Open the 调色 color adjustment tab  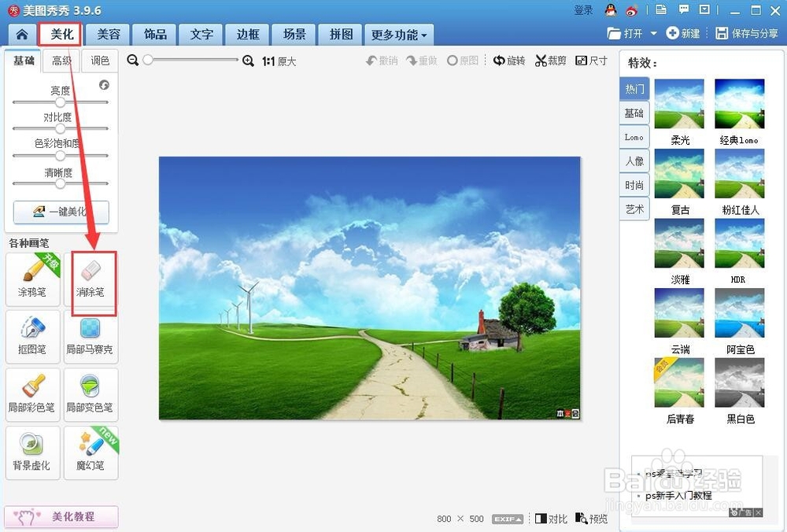[99, 61]
